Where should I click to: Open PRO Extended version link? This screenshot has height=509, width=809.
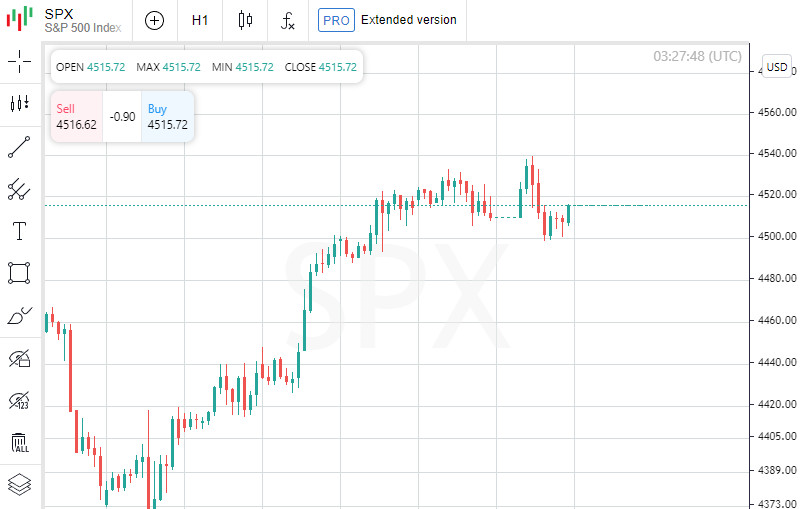pos(388,20)
